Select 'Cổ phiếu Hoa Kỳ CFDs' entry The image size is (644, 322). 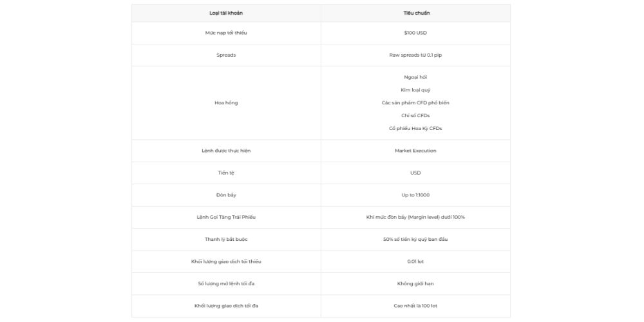point(415,128)
